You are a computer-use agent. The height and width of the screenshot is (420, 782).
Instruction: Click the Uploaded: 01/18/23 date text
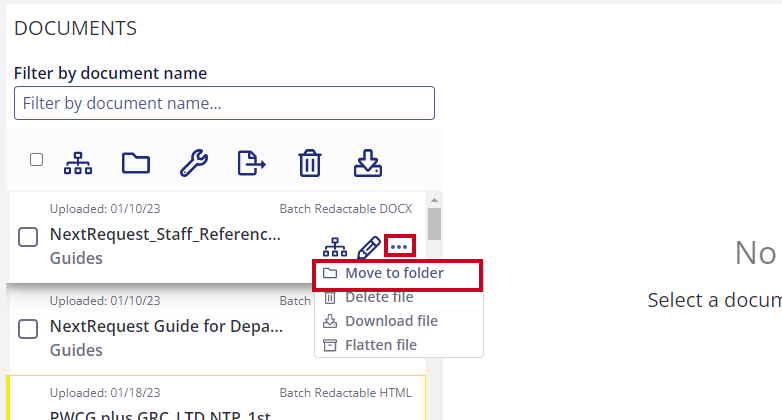105,393
